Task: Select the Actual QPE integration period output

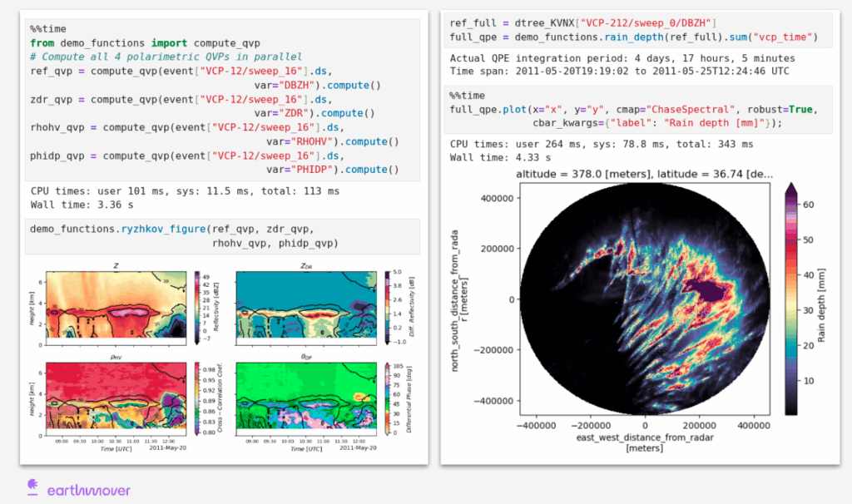Action: pos(622,58)
